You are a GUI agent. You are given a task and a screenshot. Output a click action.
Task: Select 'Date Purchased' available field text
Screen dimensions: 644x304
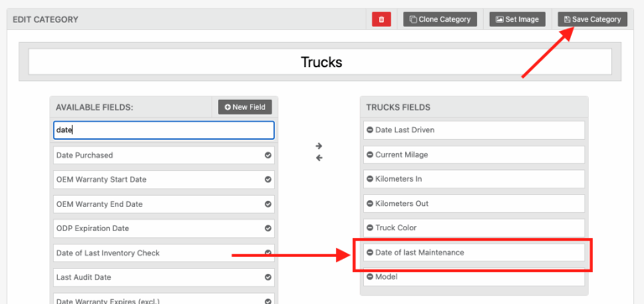point(85,156)
